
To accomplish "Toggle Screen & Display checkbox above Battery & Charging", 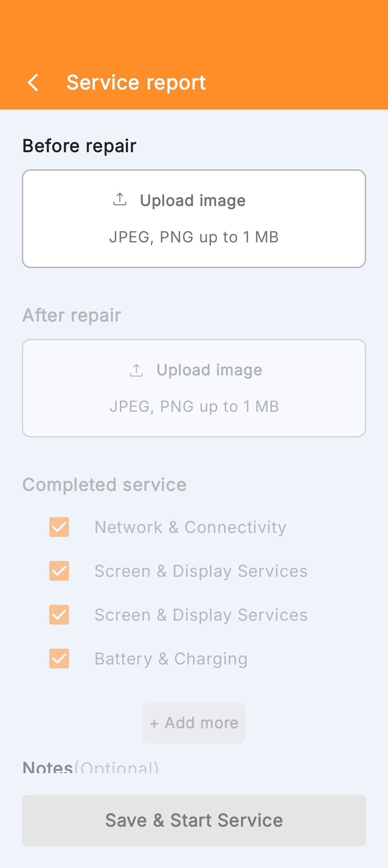I will point(59,615).
